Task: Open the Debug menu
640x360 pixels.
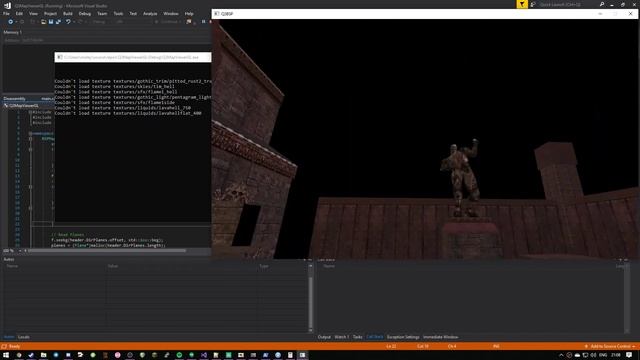Action: coord(84,13)
